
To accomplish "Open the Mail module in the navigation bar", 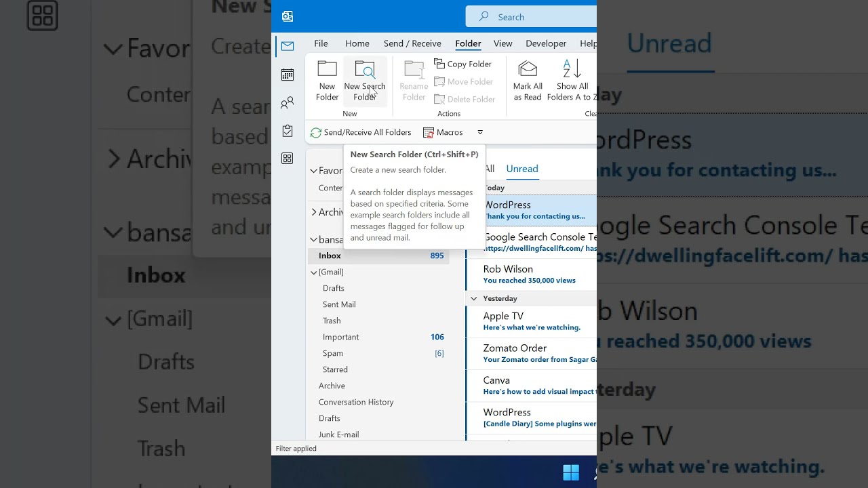I will tap(288, 46).
